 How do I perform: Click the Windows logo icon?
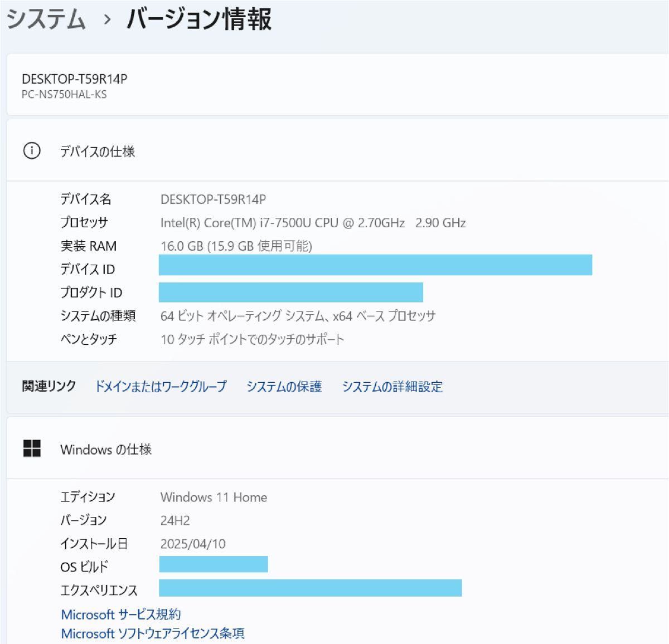coord(32,448)
